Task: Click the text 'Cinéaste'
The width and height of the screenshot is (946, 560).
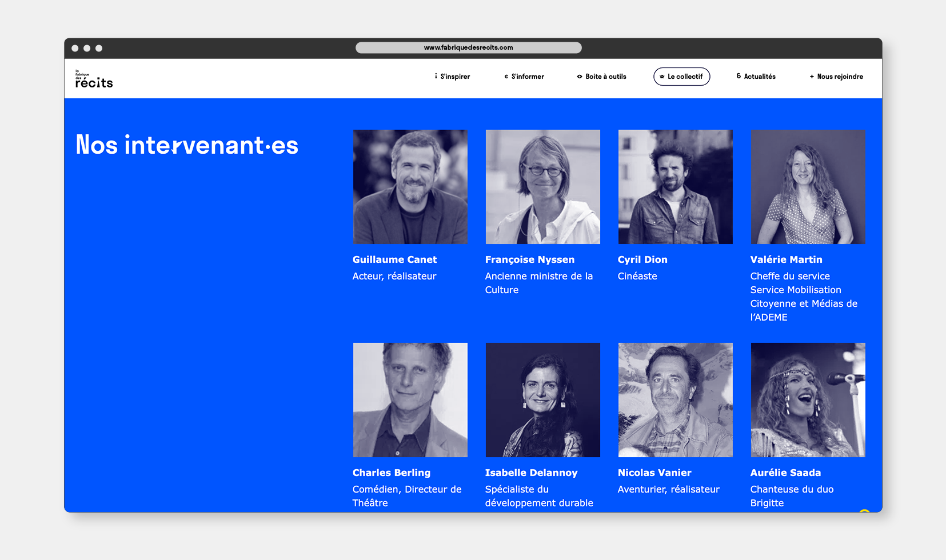Action: (637, 276)
